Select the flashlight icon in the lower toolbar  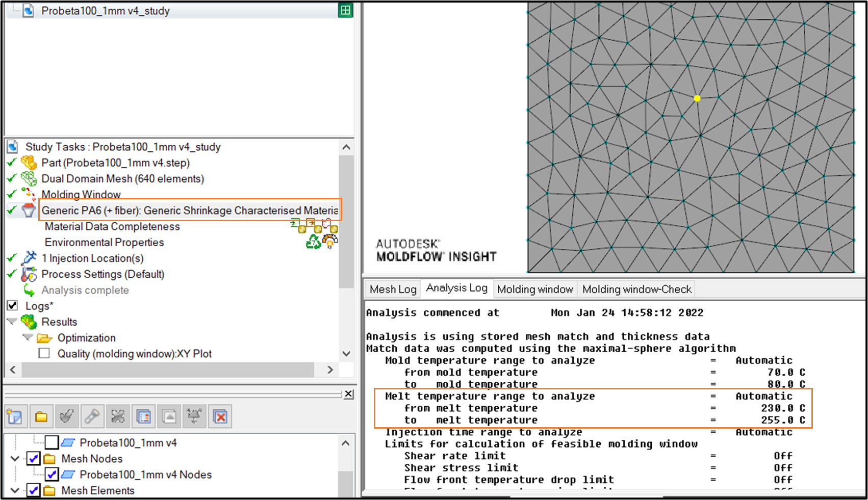(x=92, y=416)
